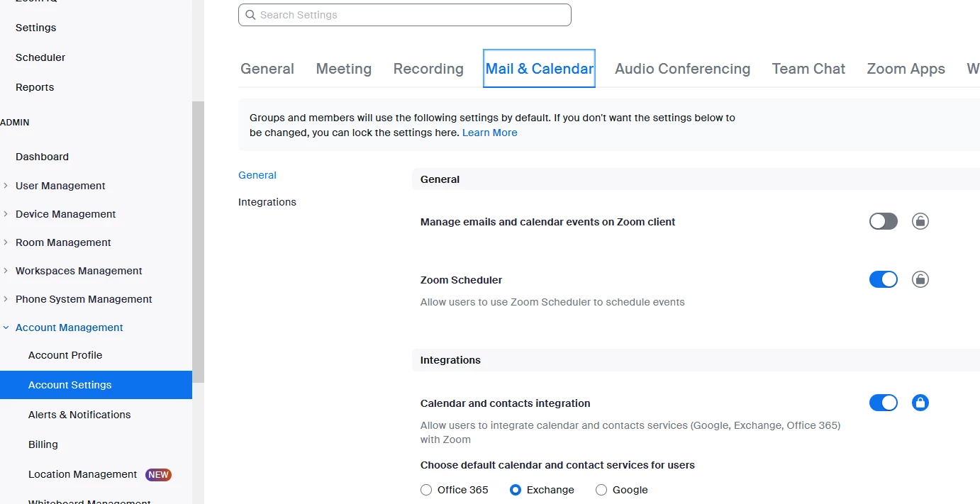
Task: Go to Audio Conferencing tab
Action: click(x=682, y=69)
